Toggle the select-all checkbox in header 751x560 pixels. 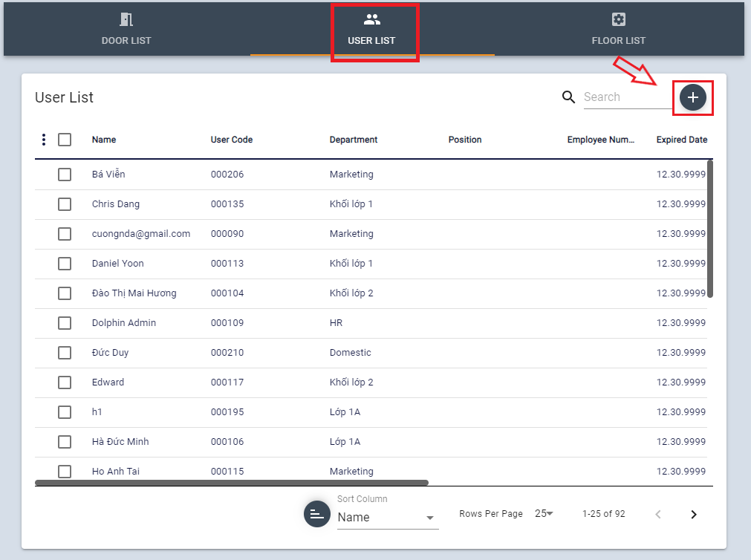[65, 140]
